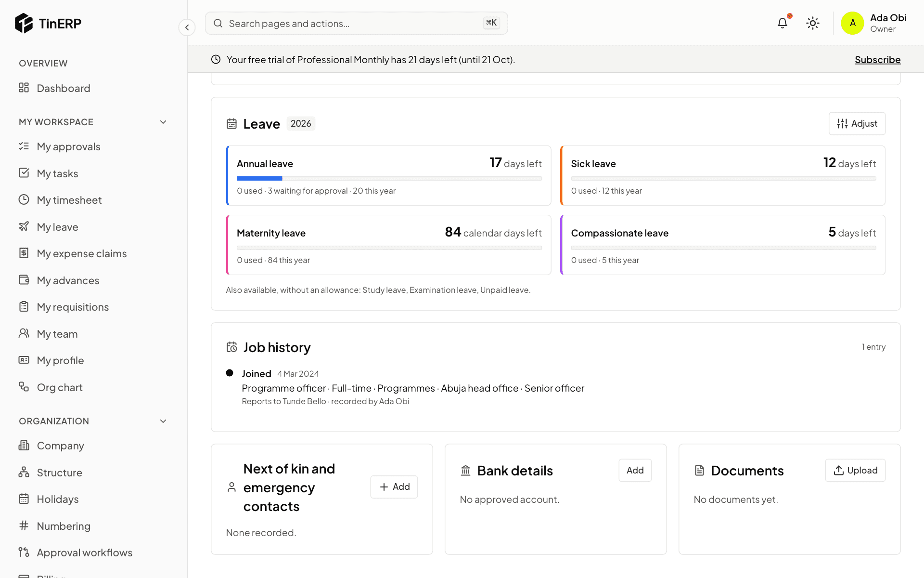The width and height of the screenshot is (924, 578).
Task: Click the Sick leave progress bar
Action: click(723, 179)
